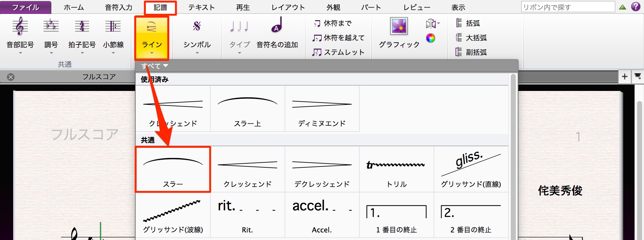The height and width of the screenshot is (240, 644).
Task: Click the 副括弧 sub-bracket option
Action: coord(471,52)
